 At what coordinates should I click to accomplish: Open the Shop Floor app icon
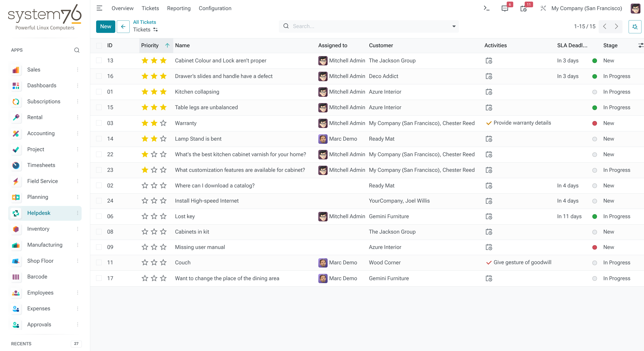[16, 261]
